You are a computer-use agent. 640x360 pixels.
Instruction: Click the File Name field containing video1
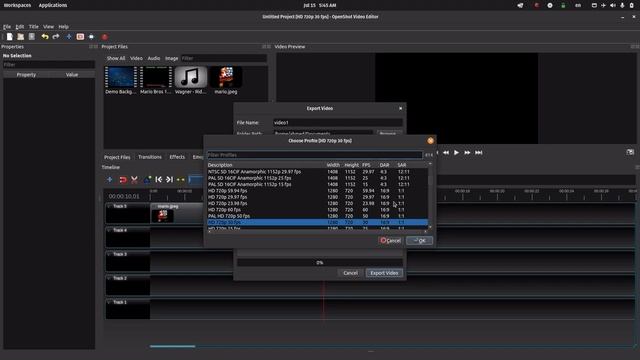click(x=338, y=122)
